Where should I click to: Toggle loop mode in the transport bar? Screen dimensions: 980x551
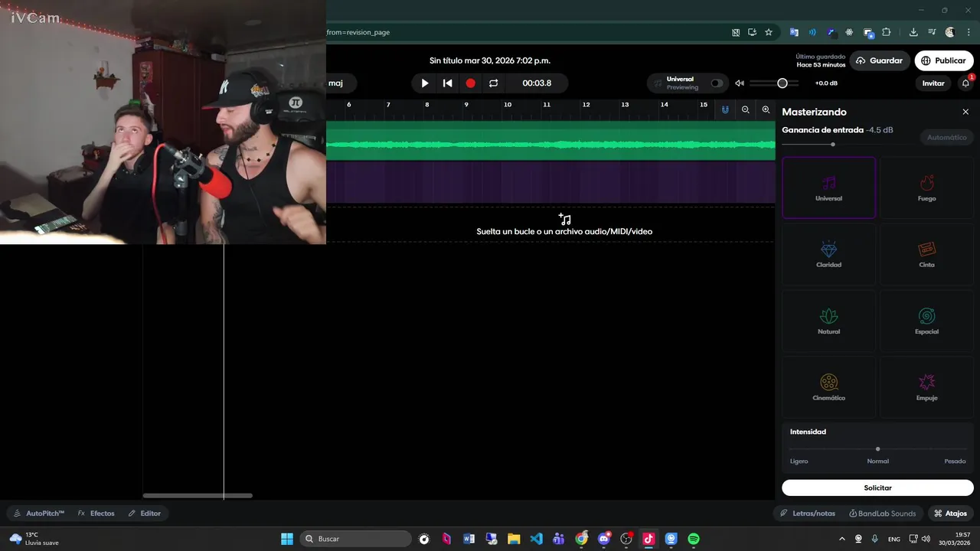click(493, 83)
